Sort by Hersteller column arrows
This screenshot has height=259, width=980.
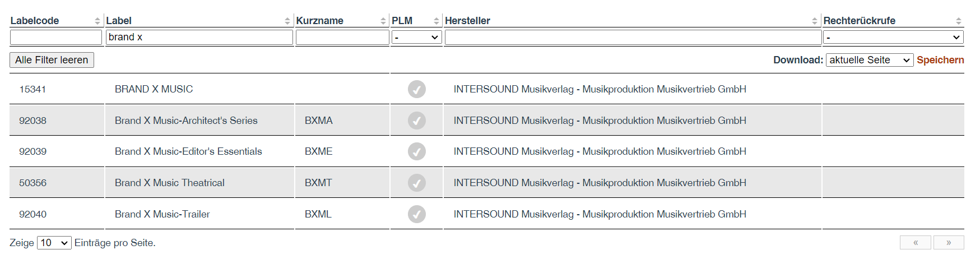coord(815,21)
